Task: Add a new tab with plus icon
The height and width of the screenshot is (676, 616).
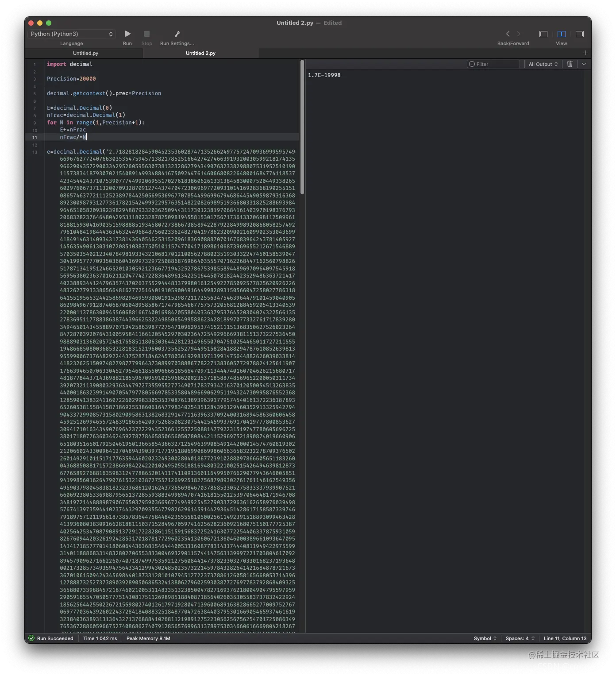Action: [585, 53]
